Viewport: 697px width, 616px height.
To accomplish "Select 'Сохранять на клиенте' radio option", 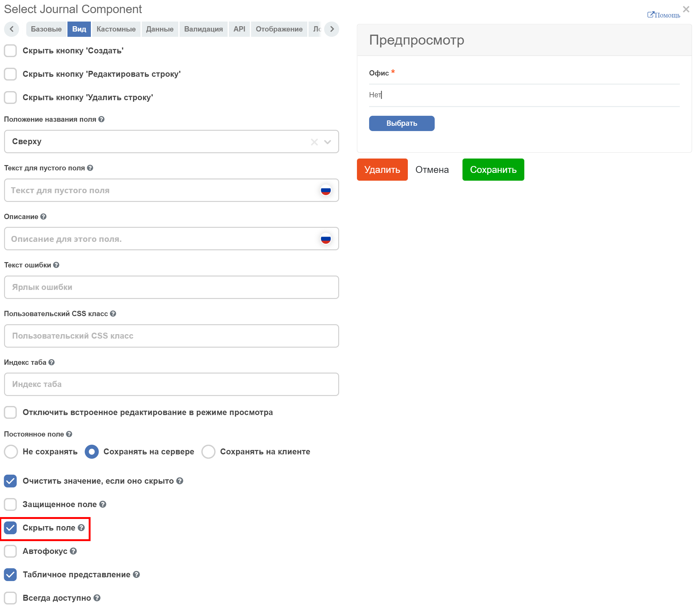I will pos(208,452).
